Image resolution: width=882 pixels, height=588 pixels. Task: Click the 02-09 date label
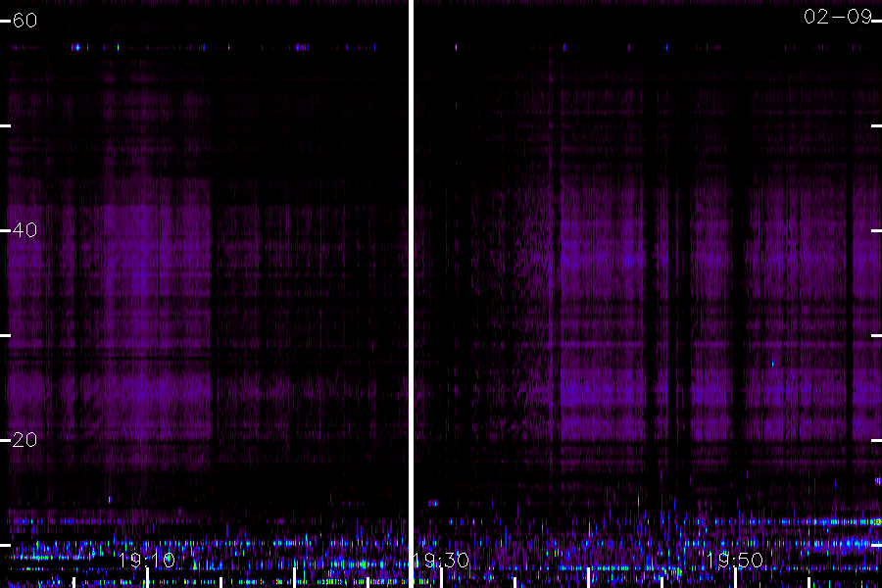[838, 17]
